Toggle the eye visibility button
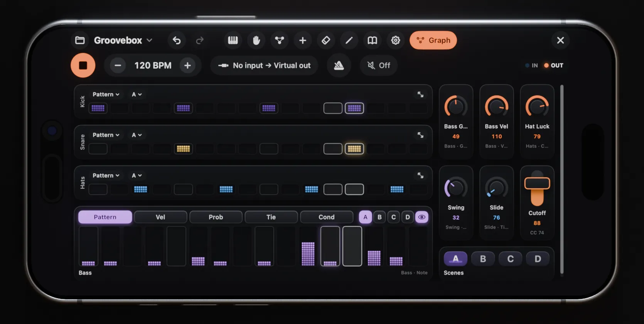This screenshot has height=324, width=644. 422,217
